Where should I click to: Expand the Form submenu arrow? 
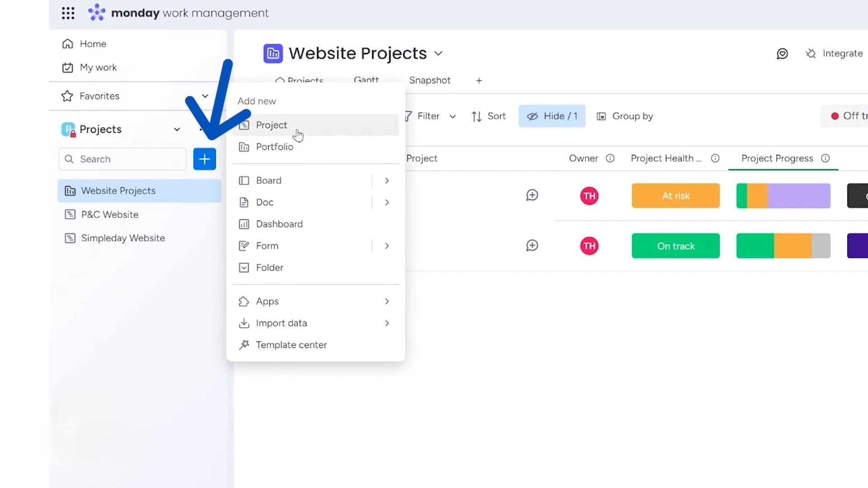[387, 245]
